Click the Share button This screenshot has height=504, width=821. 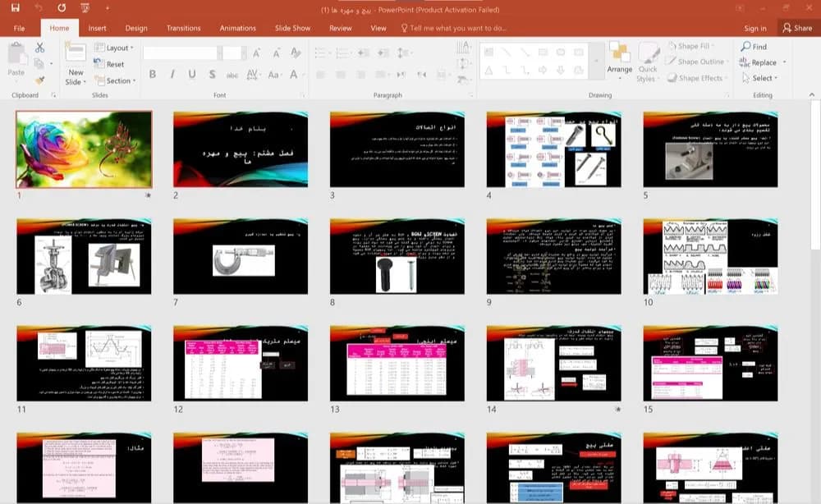pos(797,28)
